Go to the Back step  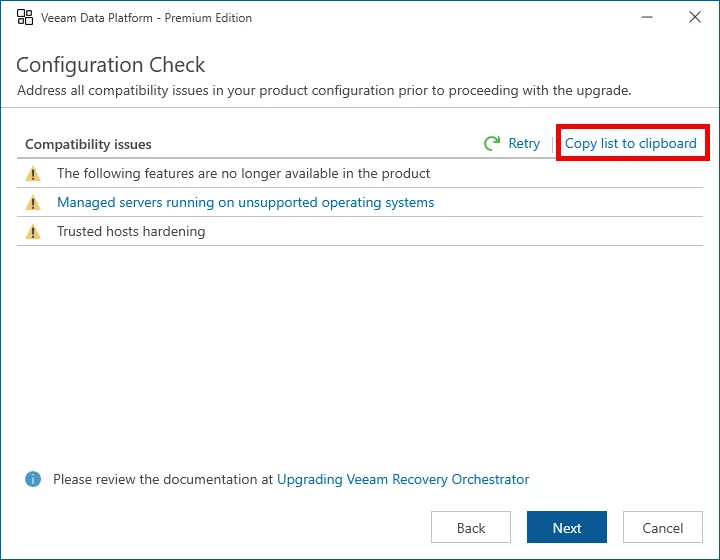471,528
